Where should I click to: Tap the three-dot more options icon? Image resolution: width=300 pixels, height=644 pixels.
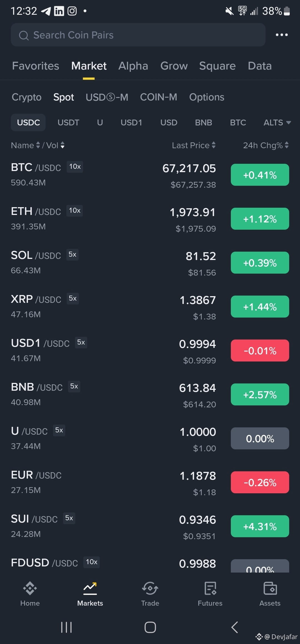[282, 35]
